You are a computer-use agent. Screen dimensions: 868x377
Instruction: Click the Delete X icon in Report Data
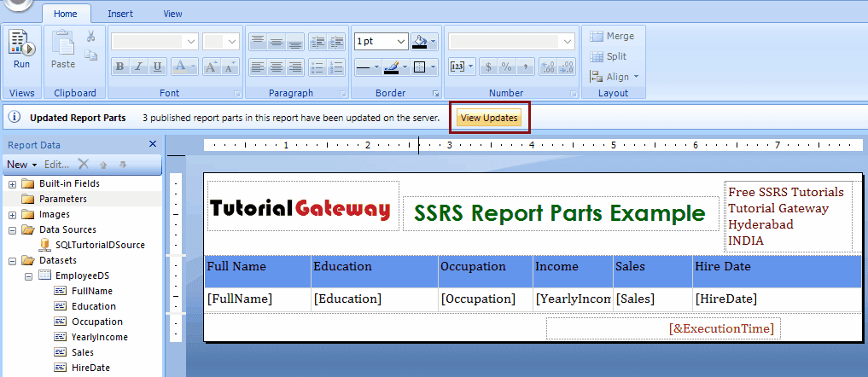pyautogui.click(x=83, y=164)
